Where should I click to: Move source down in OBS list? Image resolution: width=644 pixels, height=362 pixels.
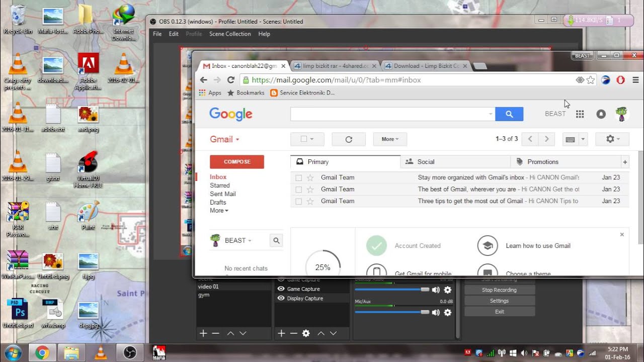333,333
